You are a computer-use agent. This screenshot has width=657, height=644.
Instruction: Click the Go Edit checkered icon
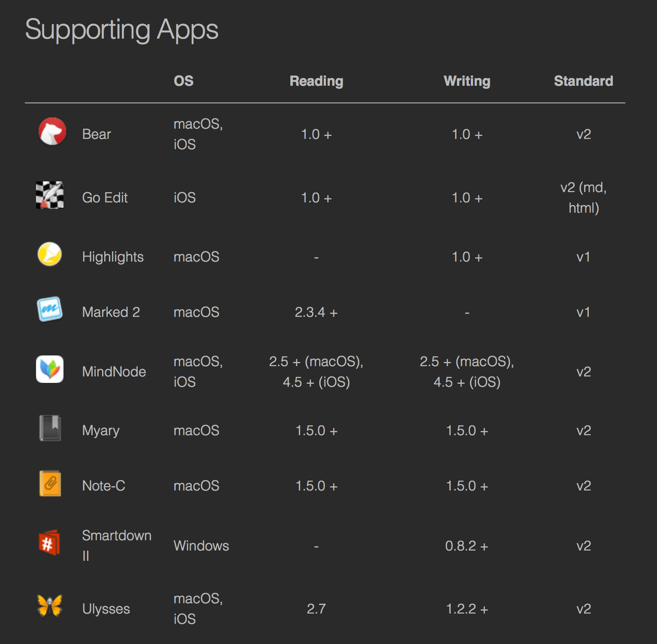[50, 195]
